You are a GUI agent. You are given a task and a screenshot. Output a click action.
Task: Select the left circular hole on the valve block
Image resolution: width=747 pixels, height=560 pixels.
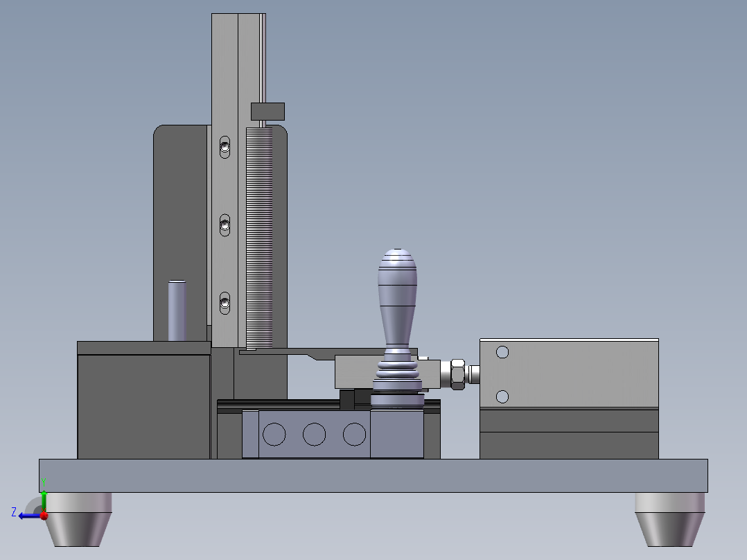coord(274,434)
